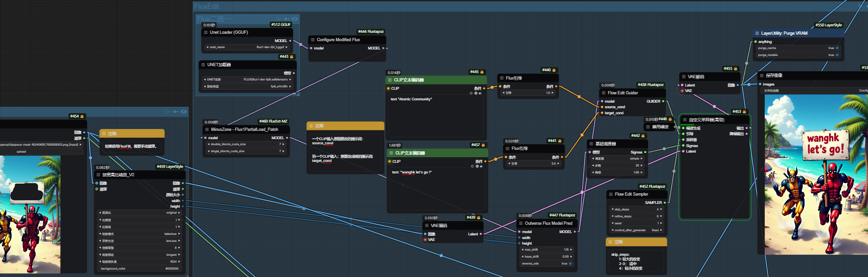Open the 调度器 simple dropdown
The image size is (868, 277).
click(x=617, y=159)
